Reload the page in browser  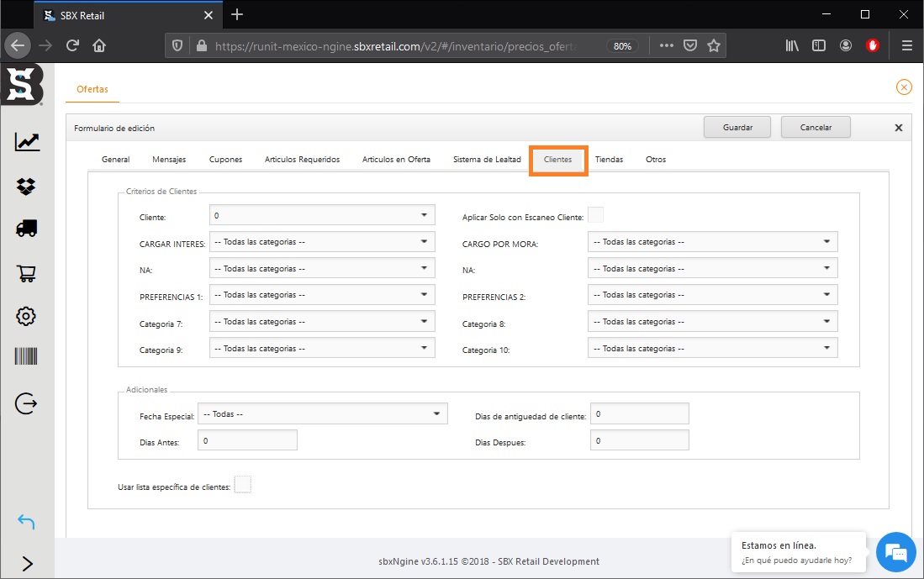[72, 45]
